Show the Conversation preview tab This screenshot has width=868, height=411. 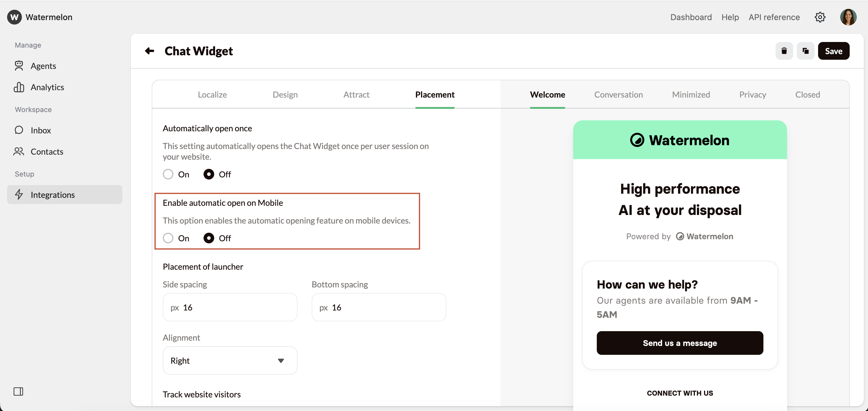(x=618, y=95)
